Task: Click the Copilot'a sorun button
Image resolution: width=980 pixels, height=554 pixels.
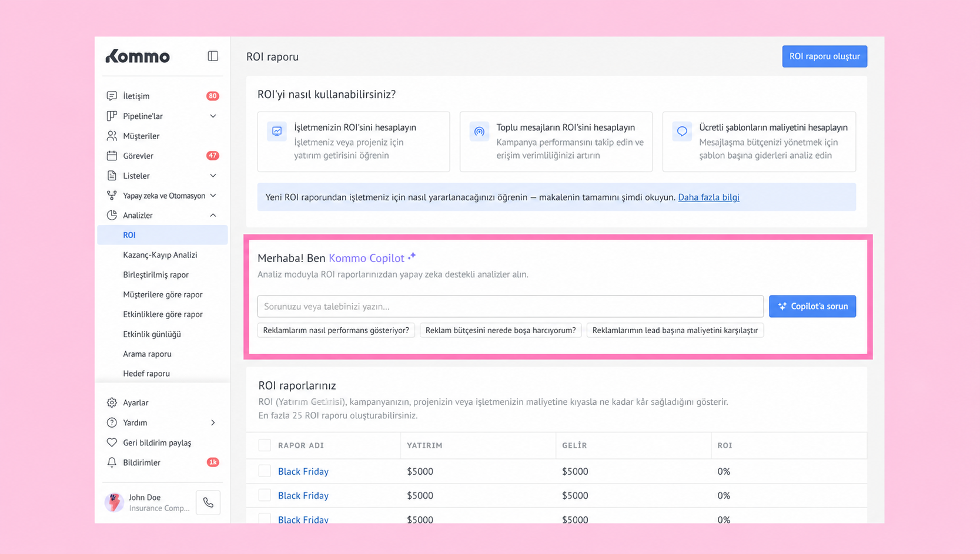Action: click(x=812, y=306)
